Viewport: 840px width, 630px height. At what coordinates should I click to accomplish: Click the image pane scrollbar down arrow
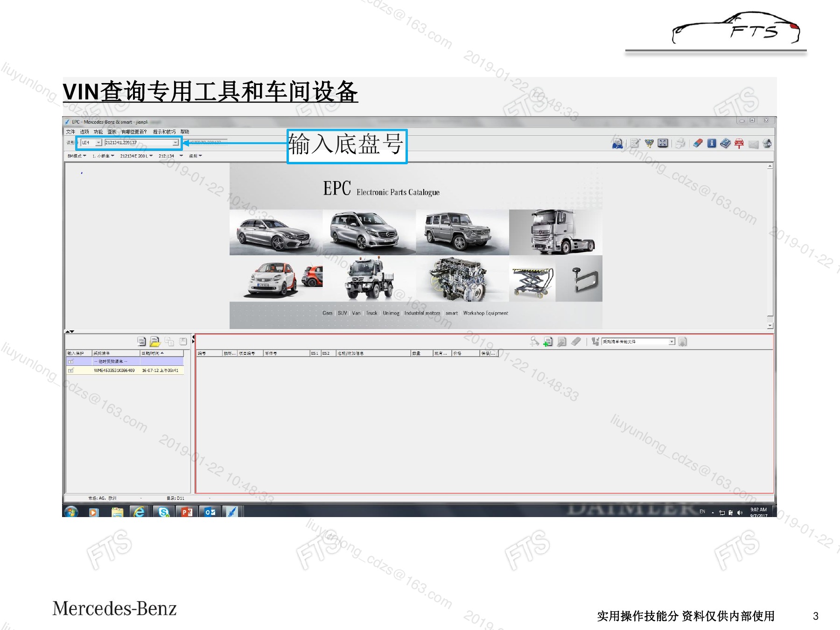tap(770, 325)
